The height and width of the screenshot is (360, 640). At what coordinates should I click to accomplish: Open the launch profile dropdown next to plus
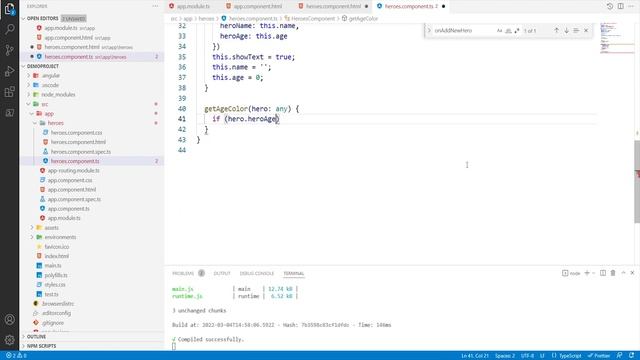click(x=593, y=273)
